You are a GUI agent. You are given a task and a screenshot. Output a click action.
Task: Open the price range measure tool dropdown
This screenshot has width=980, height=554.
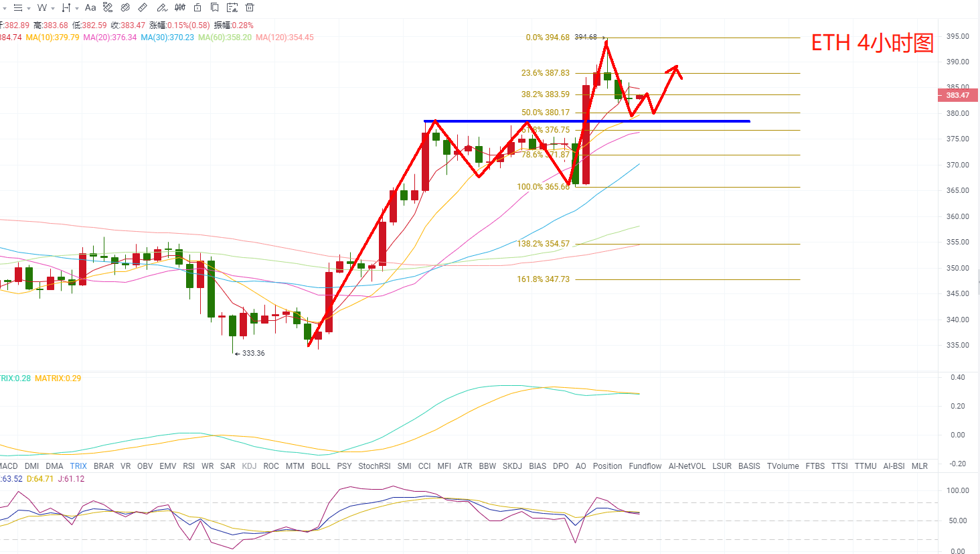77,8
